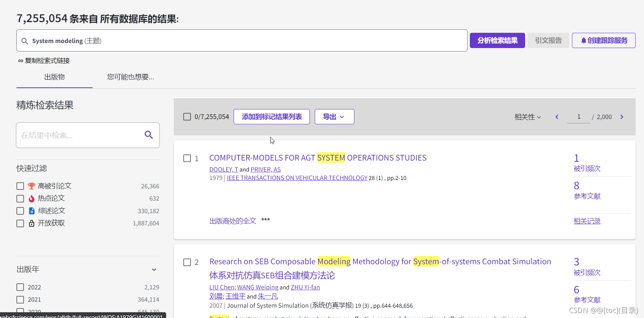This screenshot has height=318, width=644.
Task: Open author link ZHU Yi-fan
Action: coord(305,287)
